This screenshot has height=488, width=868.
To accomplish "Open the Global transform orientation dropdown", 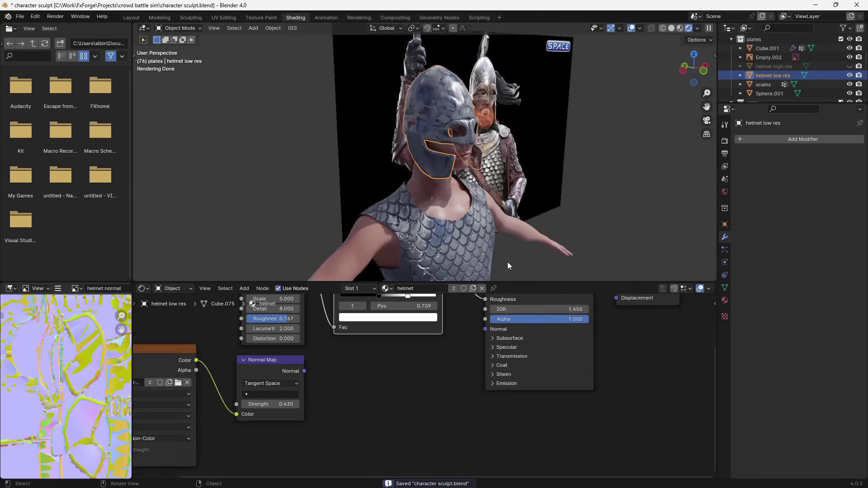I will (x=386, y=28).
